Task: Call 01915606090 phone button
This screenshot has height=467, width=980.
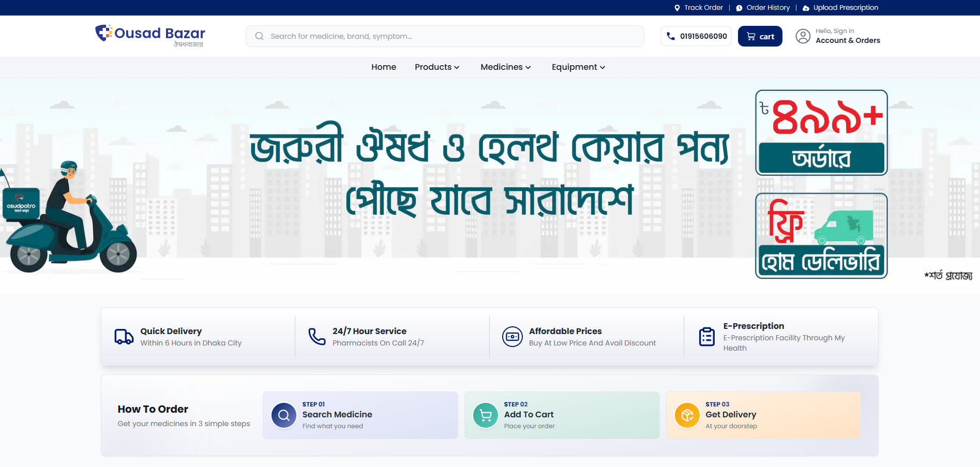Action: coord(696,36)
